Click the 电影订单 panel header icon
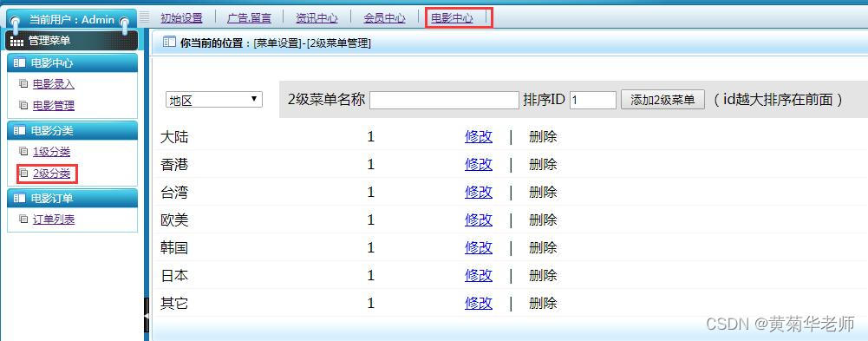The height and width of the screenshot is (341, 868). tap(19, 198)
